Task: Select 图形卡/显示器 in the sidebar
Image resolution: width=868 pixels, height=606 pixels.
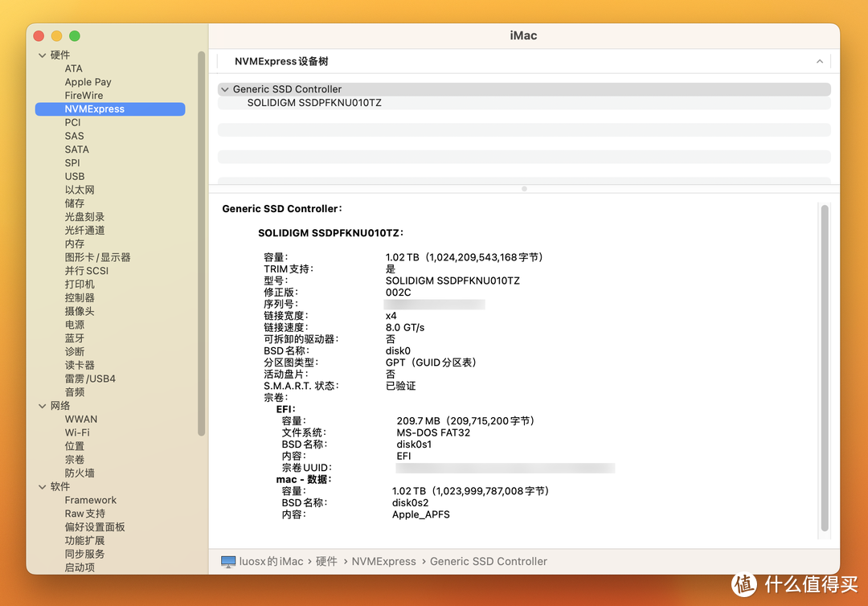Action: (x=97, y=257)
